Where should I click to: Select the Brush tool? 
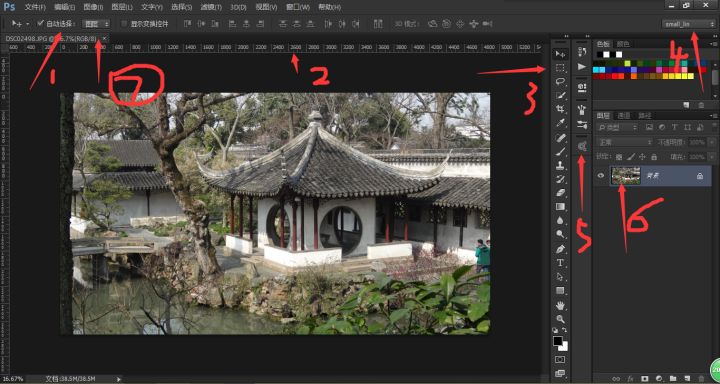point(560,152)
